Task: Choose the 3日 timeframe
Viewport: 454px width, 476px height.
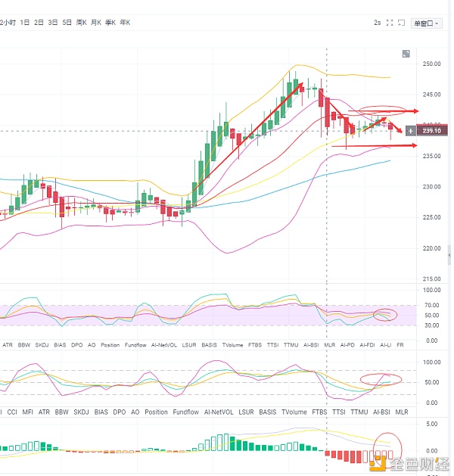Action: pos(53,23)
